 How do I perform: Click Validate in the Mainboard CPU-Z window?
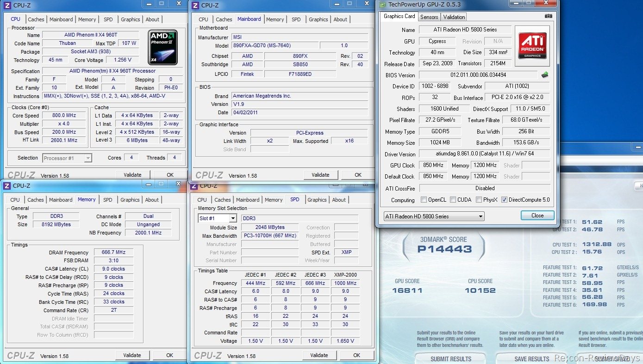320,175
